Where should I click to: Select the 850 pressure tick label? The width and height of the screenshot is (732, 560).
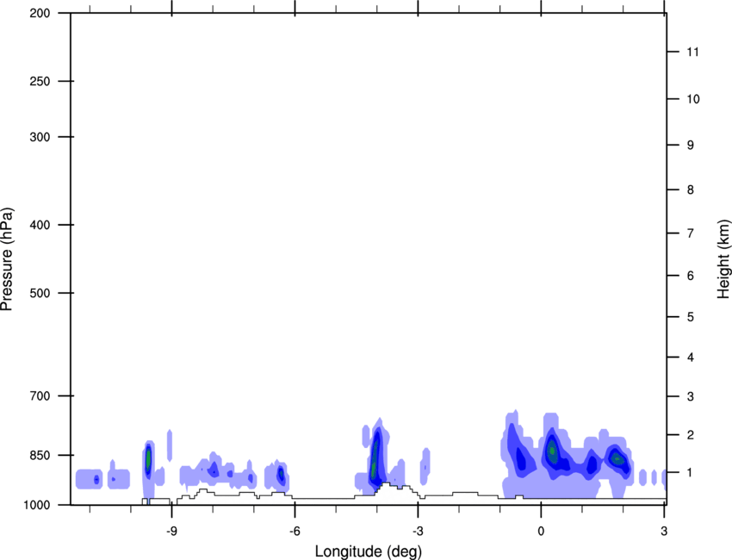click(40, 455)
